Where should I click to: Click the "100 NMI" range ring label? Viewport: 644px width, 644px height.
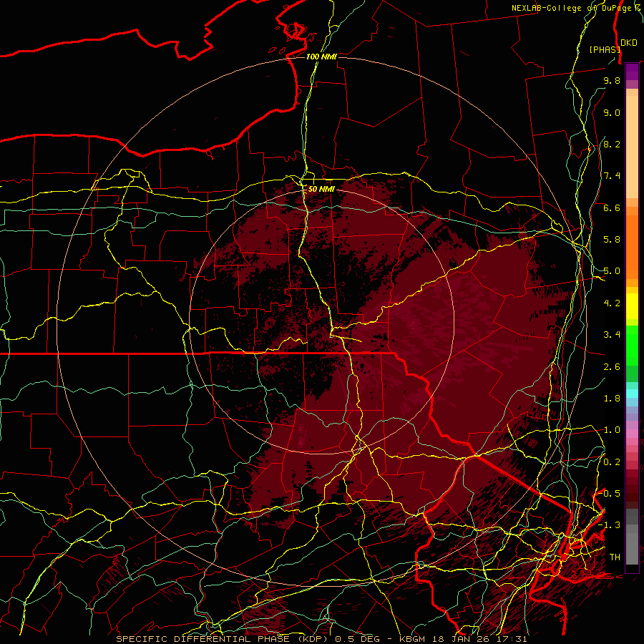coord(321,57)
